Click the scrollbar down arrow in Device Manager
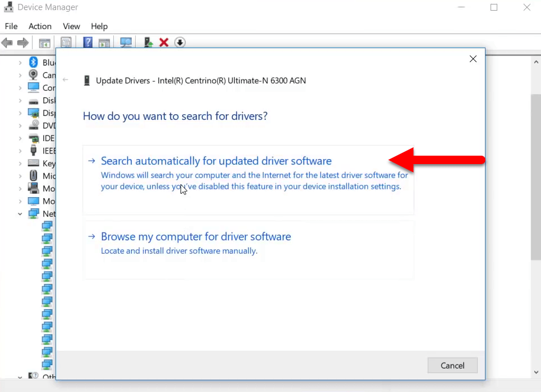The image size is (541, 392). click(x=536, y=372)
